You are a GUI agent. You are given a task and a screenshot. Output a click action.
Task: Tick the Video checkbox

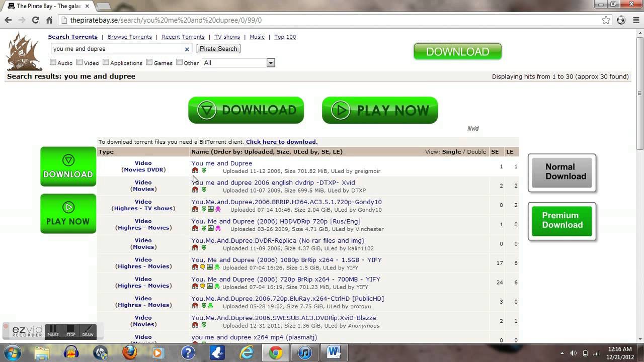click(79, 62)
